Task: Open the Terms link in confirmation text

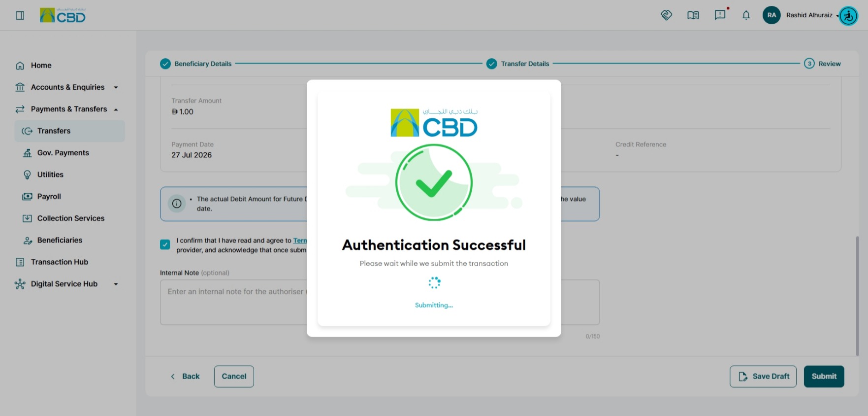Action: [x=300, y=241]
